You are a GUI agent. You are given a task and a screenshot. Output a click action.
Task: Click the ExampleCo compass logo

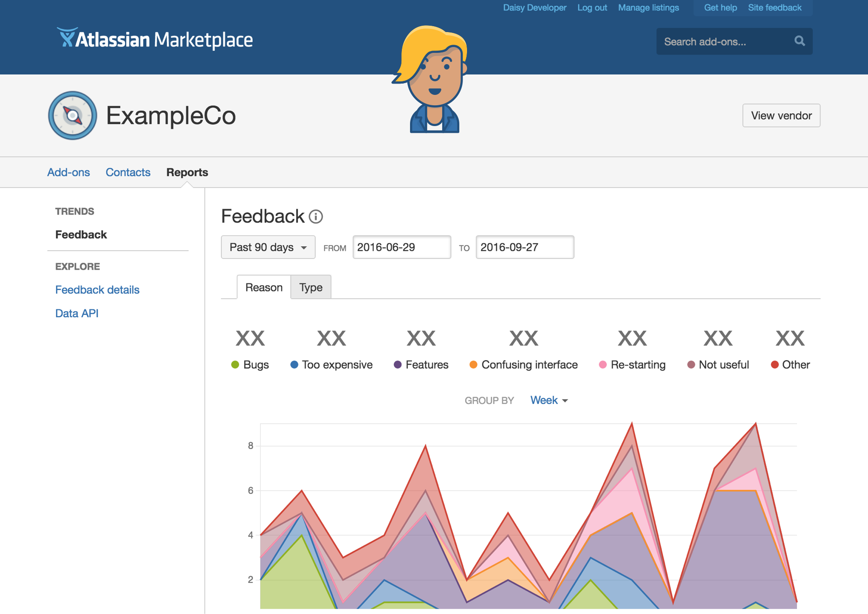click(x=72, y=116)
